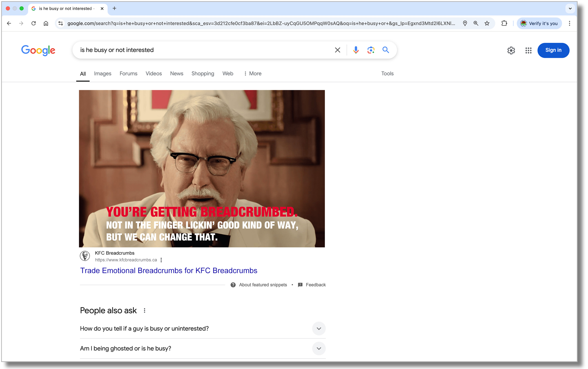Expand "How do you tell if a guy is busy" question
Viewport: 588px width, 369px height.
pyautogui.click(x=319, y=329)
